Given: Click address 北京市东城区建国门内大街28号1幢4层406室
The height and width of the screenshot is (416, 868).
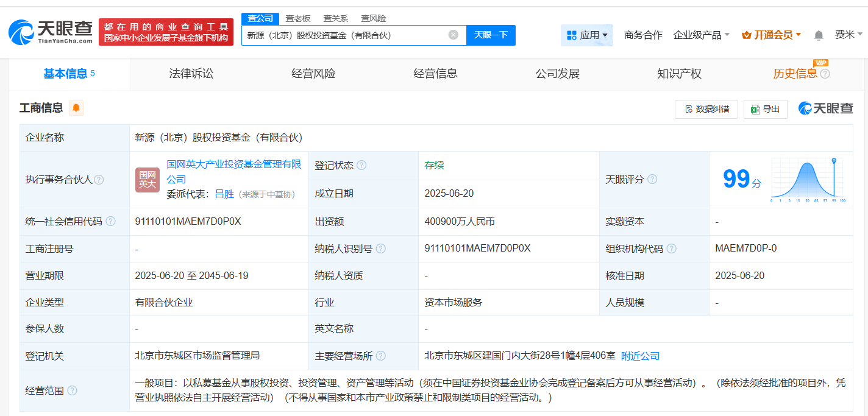Looking at the screenshot, I should click(520, 356).
